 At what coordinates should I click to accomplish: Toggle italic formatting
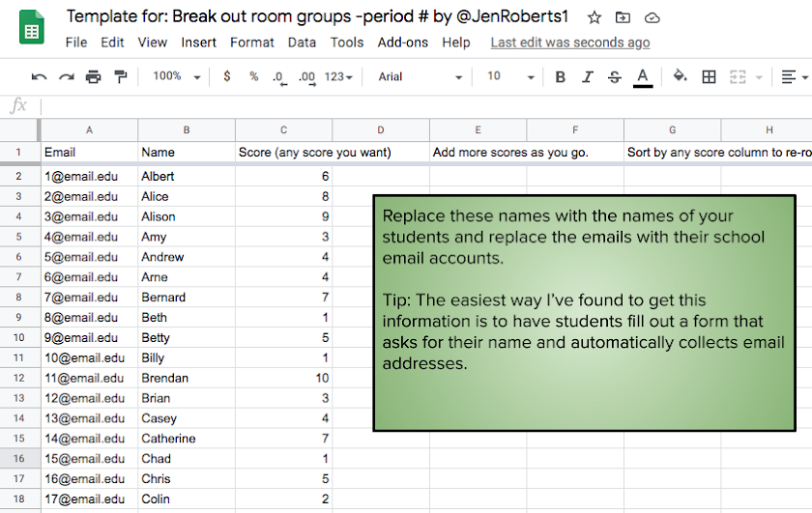point(588,77)
